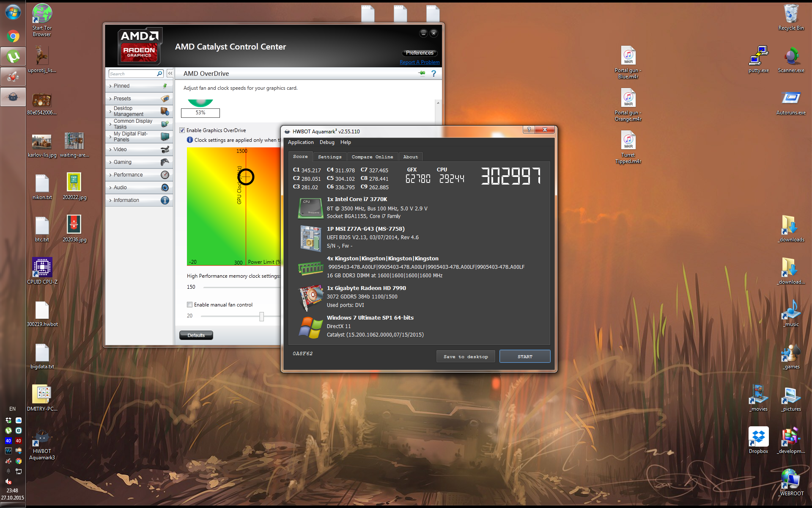Switch to the About tab
The image size is (812, 508).
tap(410, 157)
